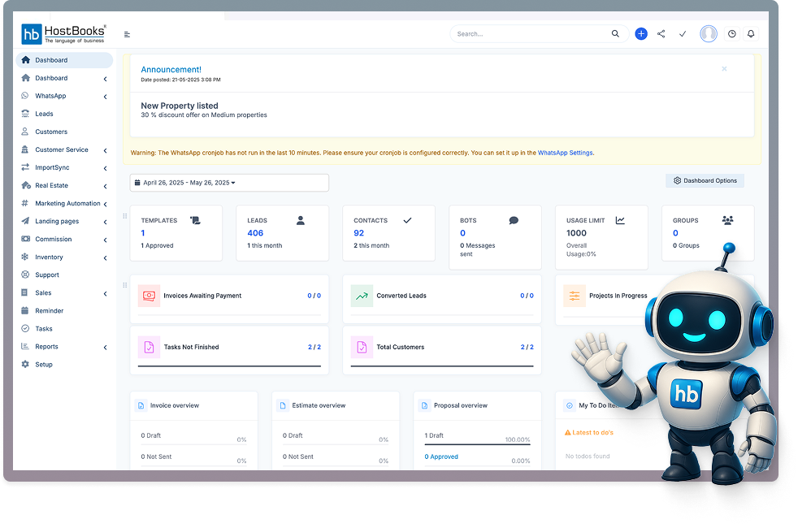This screenshot has width=811, height=532.
Task: Click the Real Estate sidebar icon
Action: (26, 185)
